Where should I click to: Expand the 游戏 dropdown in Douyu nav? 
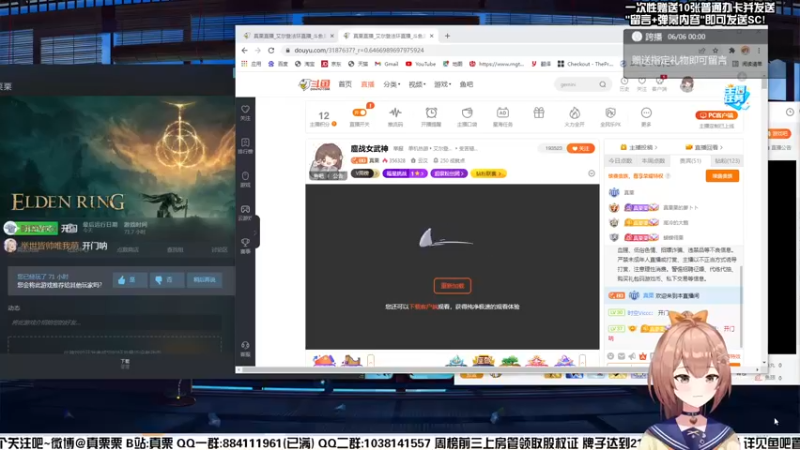coord(442,84)
